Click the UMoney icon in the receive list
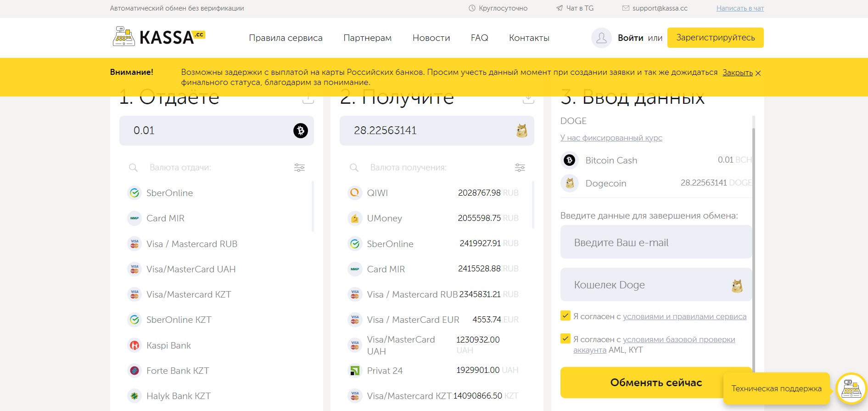This screenshot has width=868, height=411. [355, 218]
